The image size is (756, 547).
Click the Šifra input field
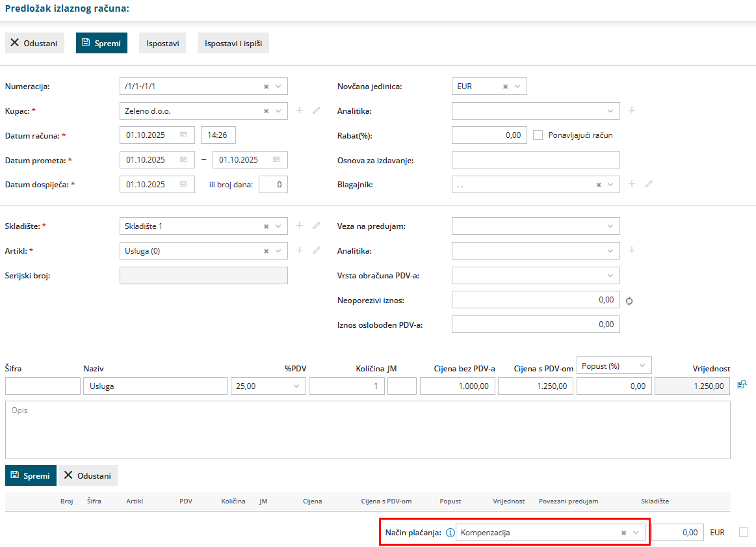[x=43, y=386]
